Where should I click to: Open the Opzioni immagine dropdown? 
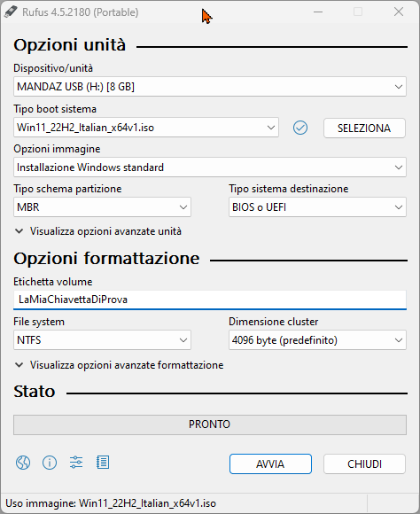pos(210,167)
